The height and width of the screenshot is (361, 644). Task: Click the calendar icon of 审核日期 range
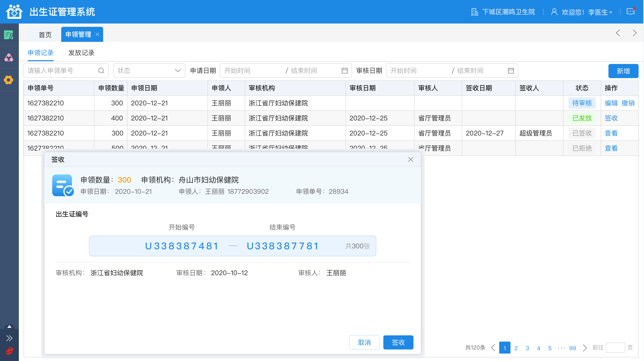[511, 71]
